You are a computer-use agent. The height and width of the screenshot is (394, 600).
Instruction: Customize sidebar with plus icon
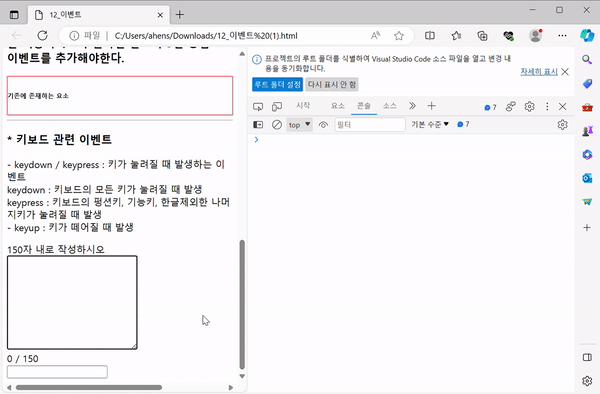point(587,228)
